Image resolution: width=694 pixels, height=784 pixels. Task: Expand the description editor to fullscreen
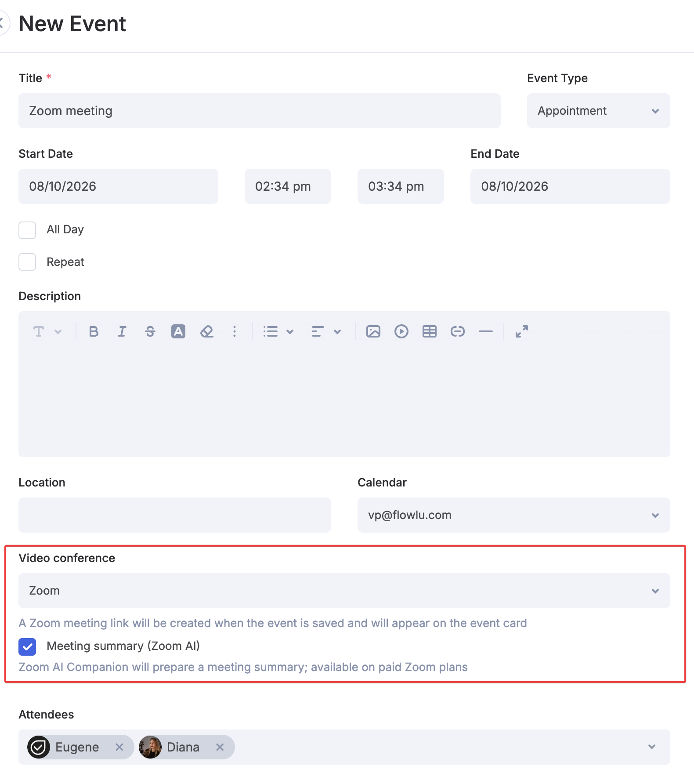pyautogui.click(x=522, y=331)
